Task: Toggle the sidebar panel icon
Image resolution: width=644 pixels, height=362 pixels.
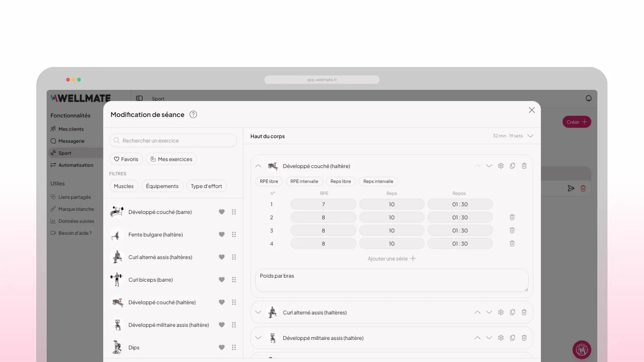Action: point(139,99)
